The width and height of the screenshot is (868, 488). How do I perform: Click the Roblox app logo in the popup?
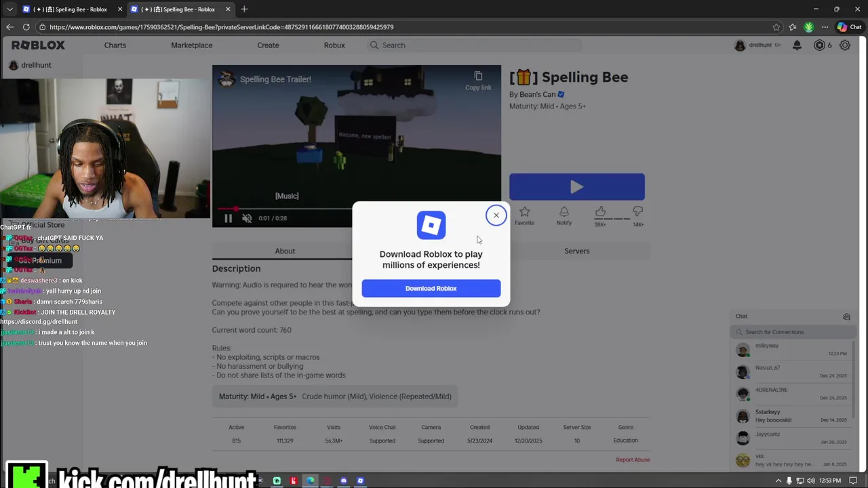(x=431, y=225)
